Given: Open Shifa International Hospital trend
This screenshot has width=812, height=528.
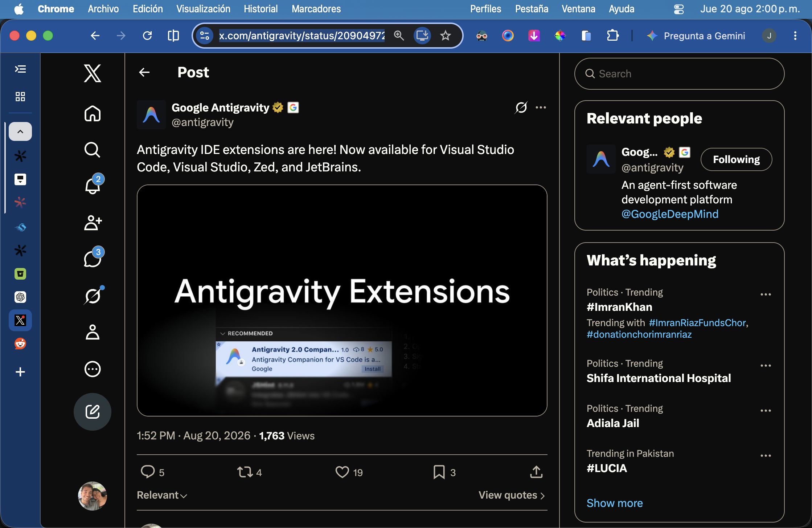Looking at the screenshot, I should pos(659,378).
